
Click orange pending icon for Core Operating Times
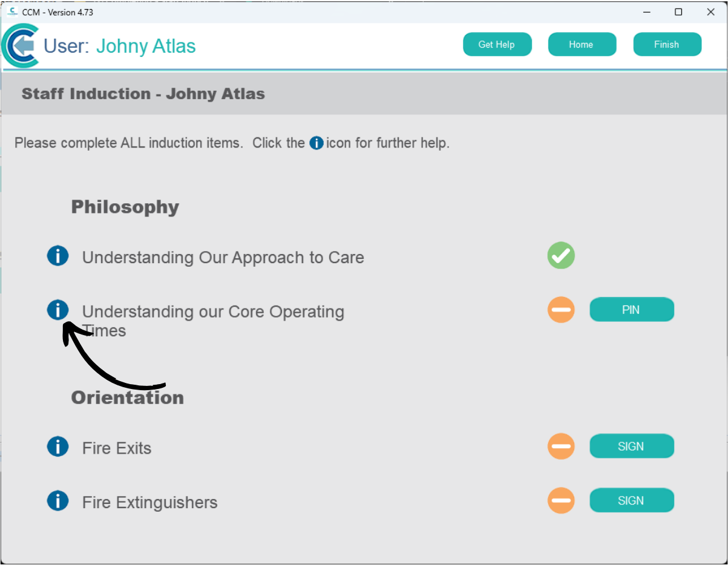click(561, 310)
